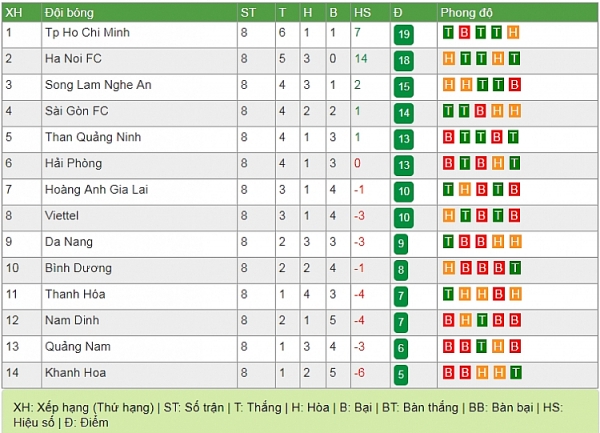This screenshot has width=600, height=433.
Task: Click the Đội bóng column header
Action: coord(66,12)
